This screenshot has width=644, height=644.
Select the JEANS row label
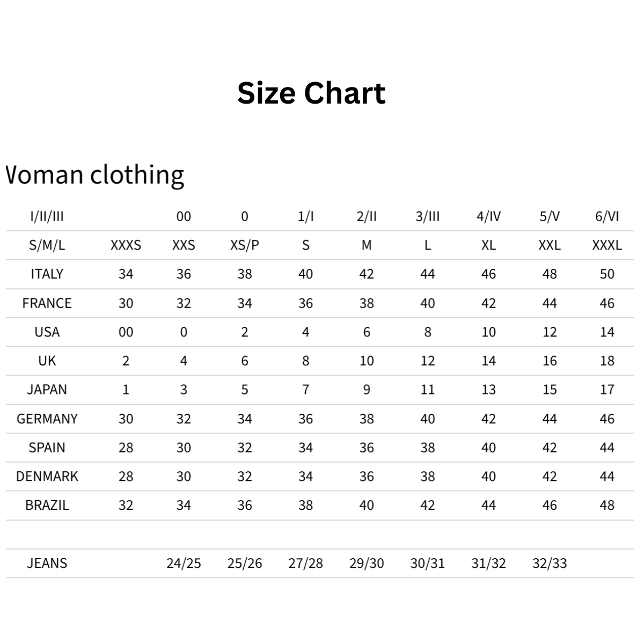point(47,563)
